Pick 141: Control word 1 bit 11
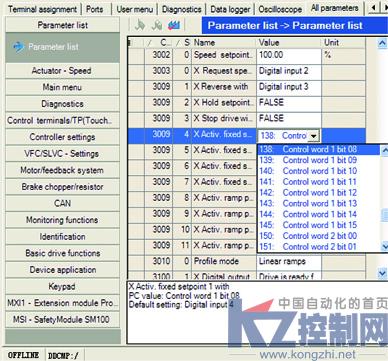 pyautogui.click(x=319, y=182)
